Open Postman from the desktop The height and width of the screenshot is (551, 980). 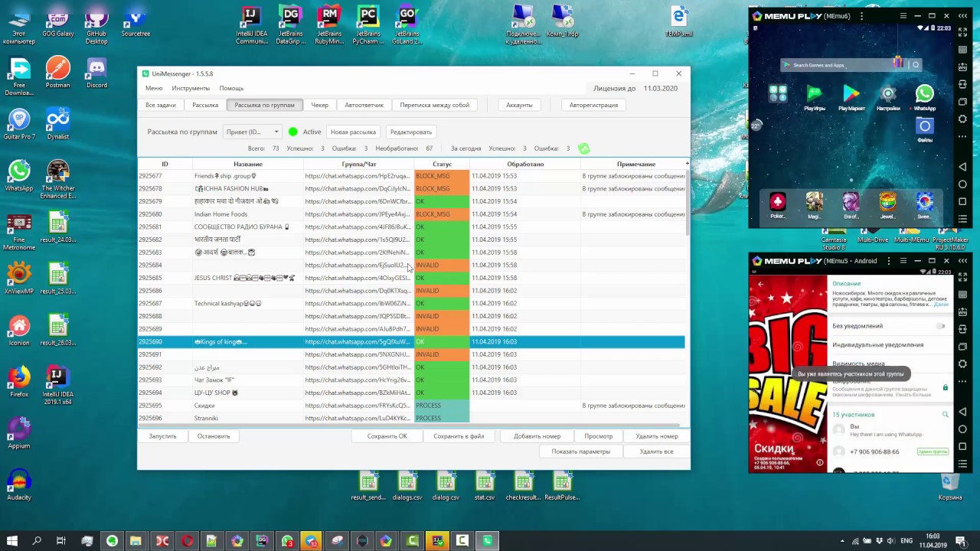click(x=58, y=69)
